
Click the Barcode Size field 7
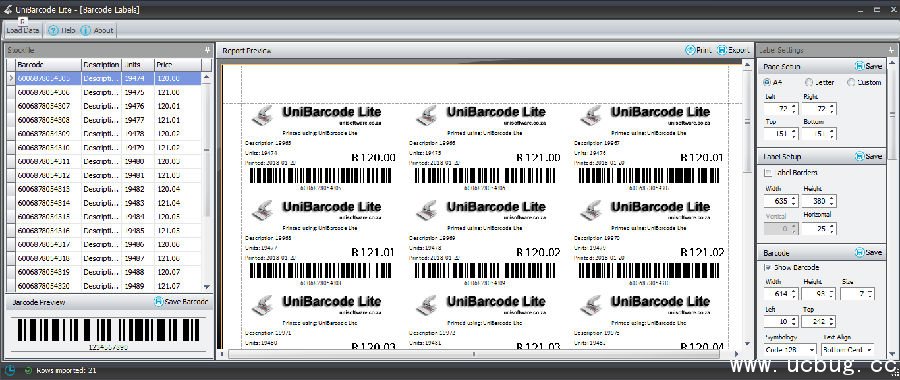click(857, 294)
